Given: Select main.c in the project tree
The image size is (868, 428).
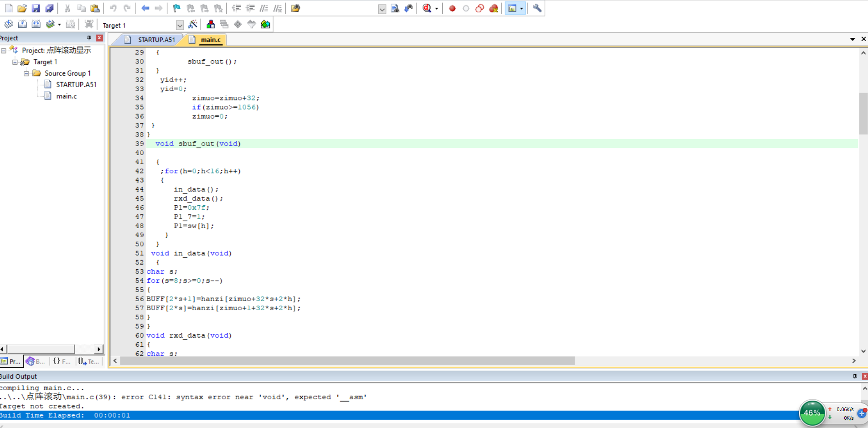Looking at the screenshot, I should [66, 96].
